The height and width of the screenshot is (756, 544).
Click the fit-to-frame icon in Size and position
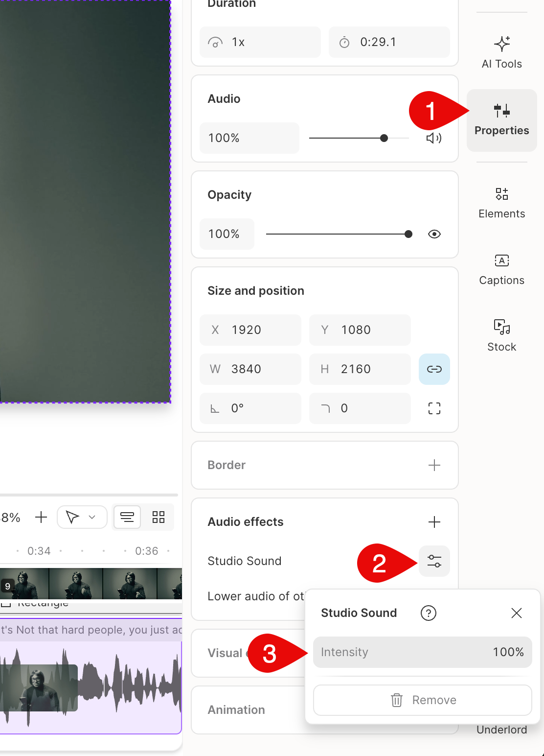coord(434,408)
